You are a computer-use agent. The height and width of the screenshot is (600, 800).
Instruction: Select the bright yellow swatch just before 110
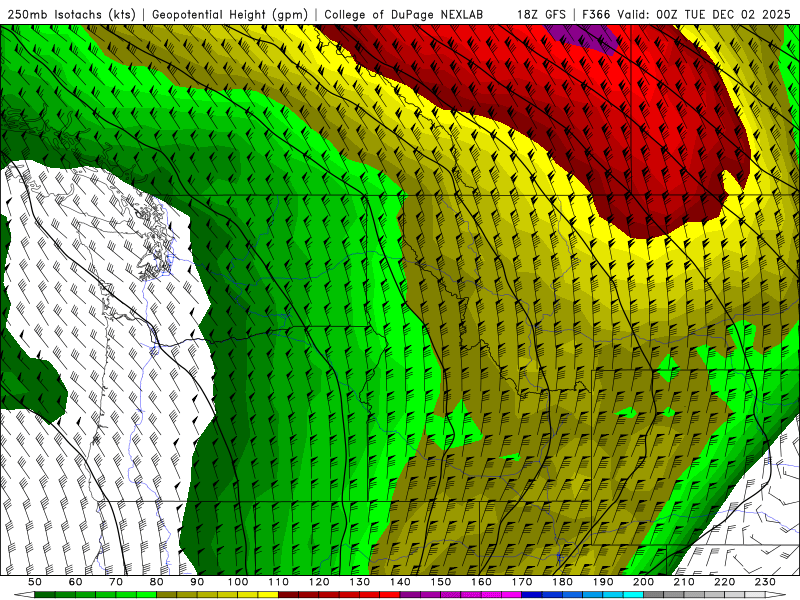point(268,595)
